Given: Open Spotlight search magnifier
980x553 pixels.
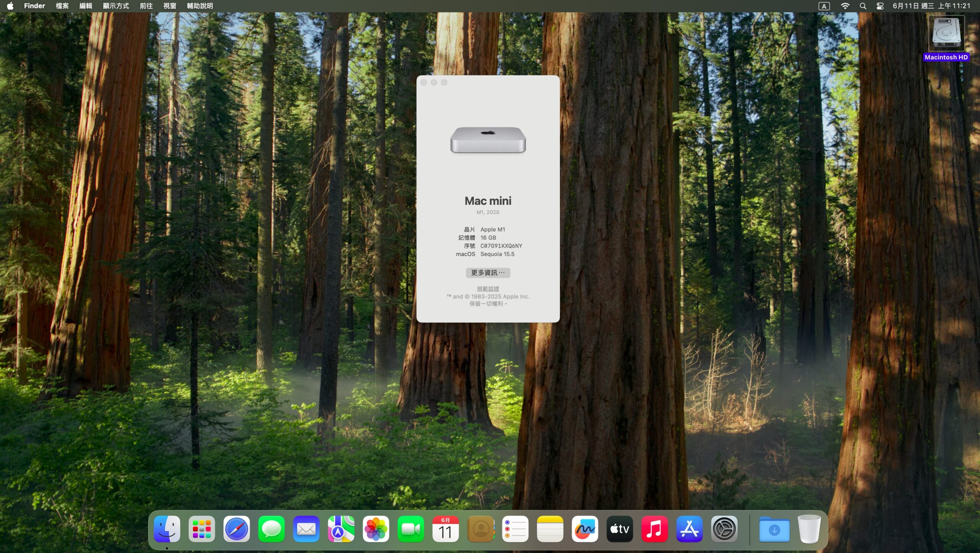Looking at the screenshot, I should coord(863,6).
